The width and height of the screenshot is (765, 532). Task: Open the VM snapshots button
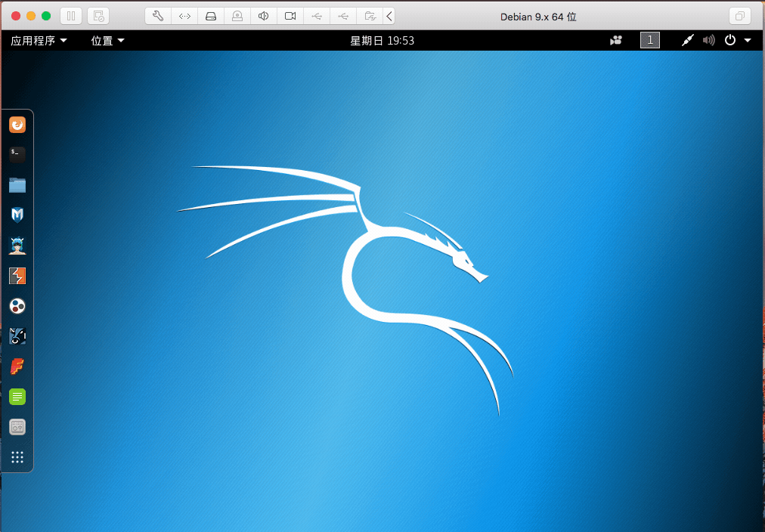[x=98, y=16]
